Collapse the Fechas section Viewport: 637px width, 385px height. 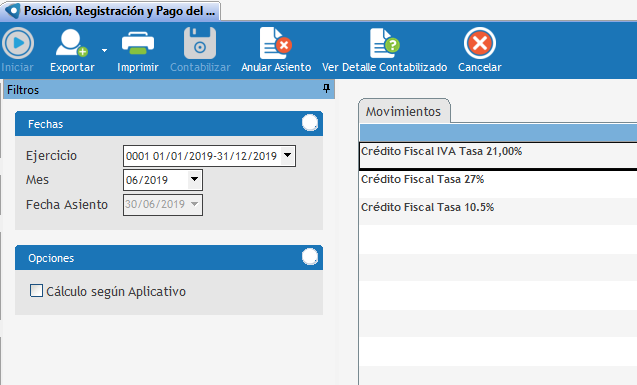coord(310,123)
